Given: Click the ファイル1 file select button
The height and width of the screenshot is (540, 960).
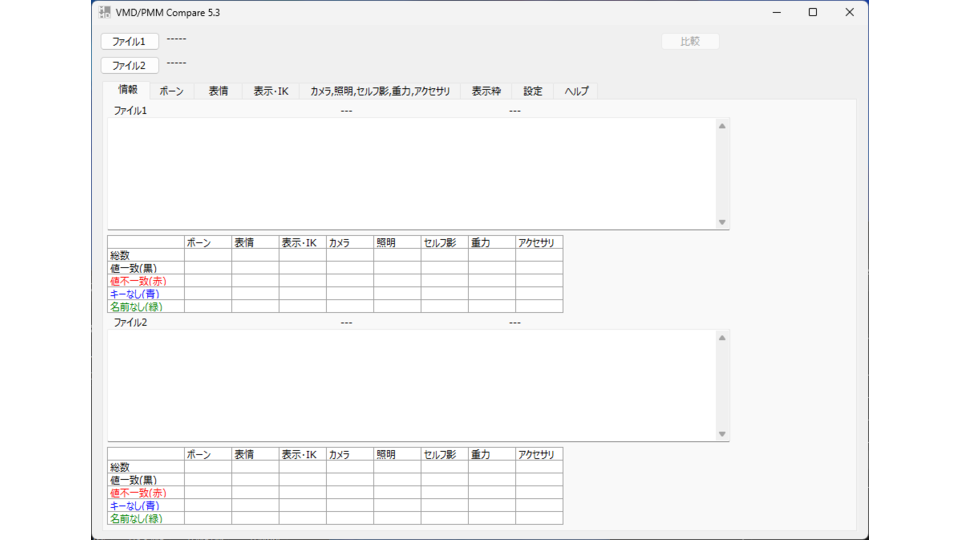Looking at the screenshot, I should point(130,41).
